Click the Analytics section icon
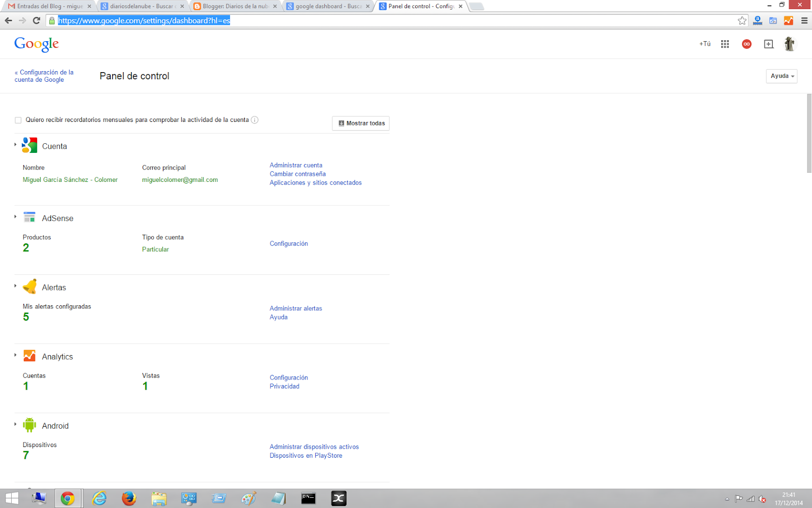This screenshot has height=508, width=812. [29, 356]
